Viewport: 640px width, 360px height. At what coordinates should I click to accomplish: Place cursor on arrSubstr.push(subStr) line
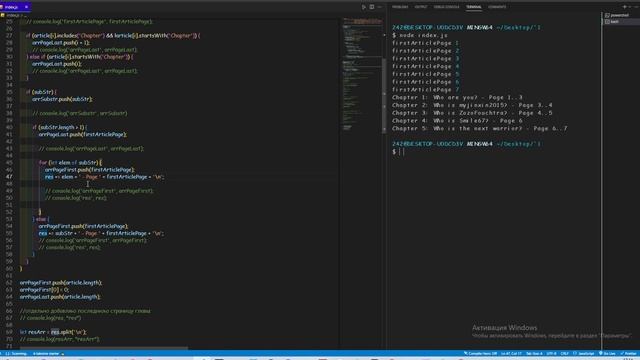[62, 99]
